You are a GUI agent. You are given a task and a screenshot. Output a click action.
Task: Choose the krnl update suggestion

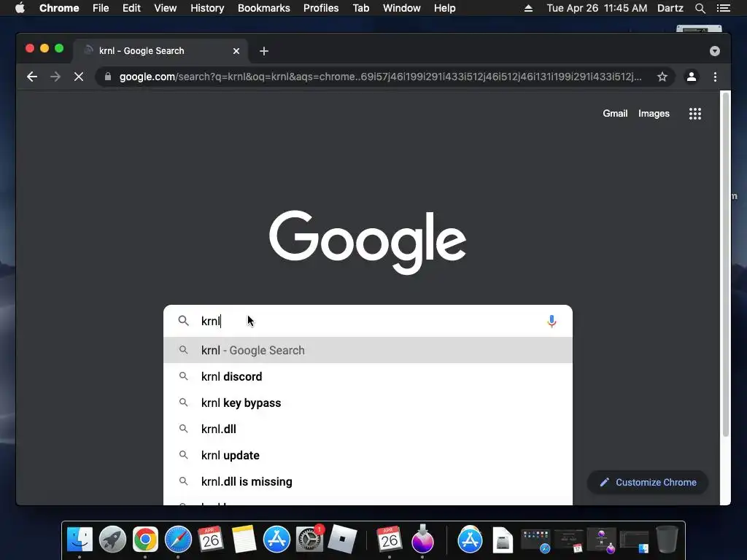tap(368, 455)
